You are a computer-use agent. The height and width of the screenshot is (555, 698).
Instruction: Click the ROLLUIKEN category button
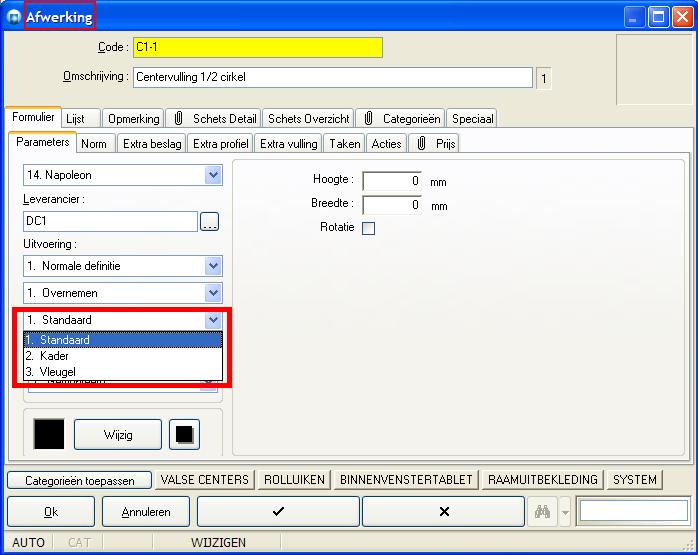pos(294,480)
